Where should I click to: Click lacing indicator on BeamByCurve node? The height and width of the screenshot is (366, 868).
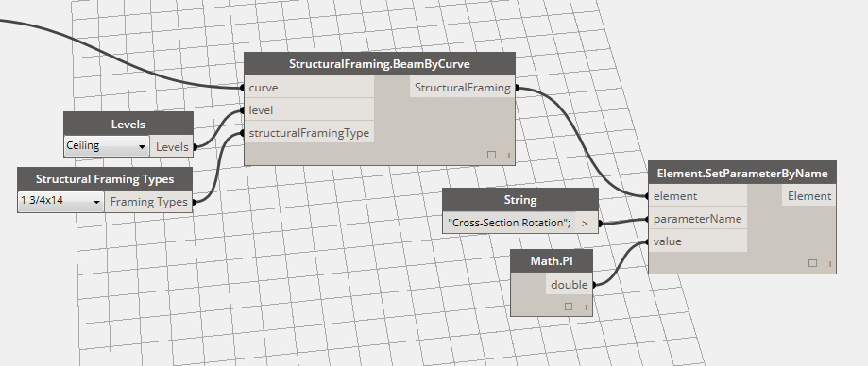[508, 156]
